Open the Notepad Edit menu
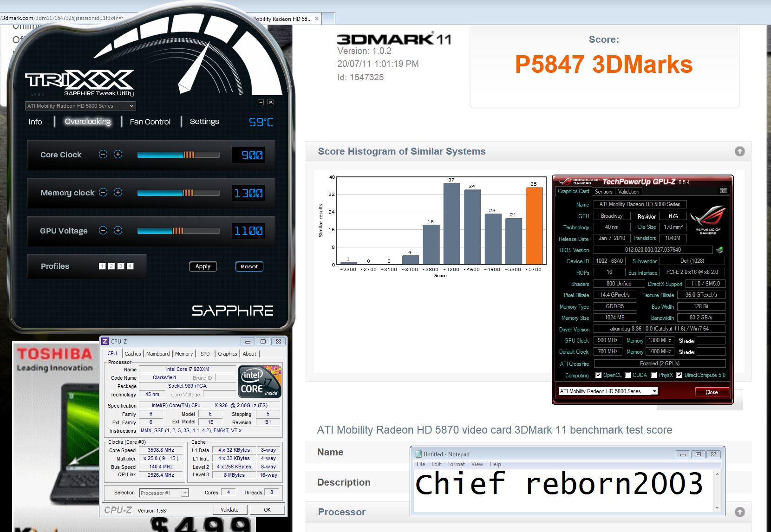The width and height of the screenshot is (771, 532). [436, 464]
